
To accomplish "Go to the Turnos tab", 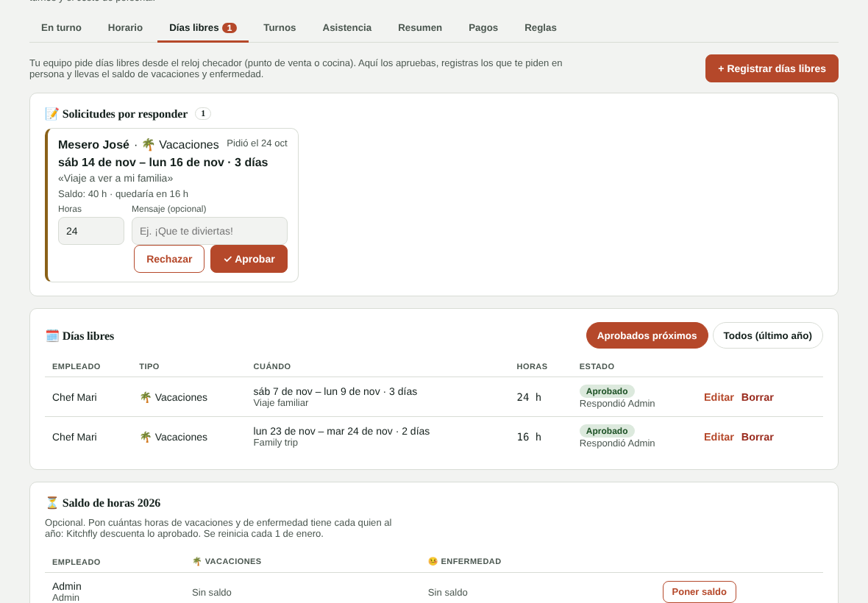I will 280,28.
